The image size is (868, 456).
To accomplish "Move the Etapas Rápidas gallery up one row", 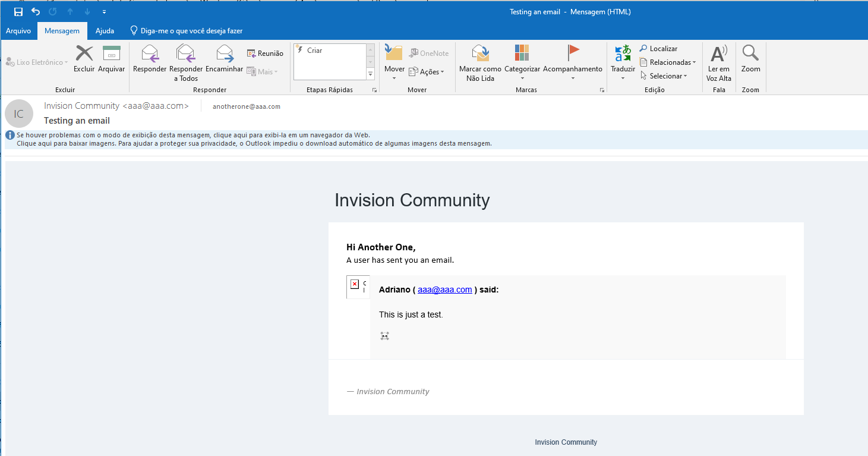I will [x=371, y=49].
